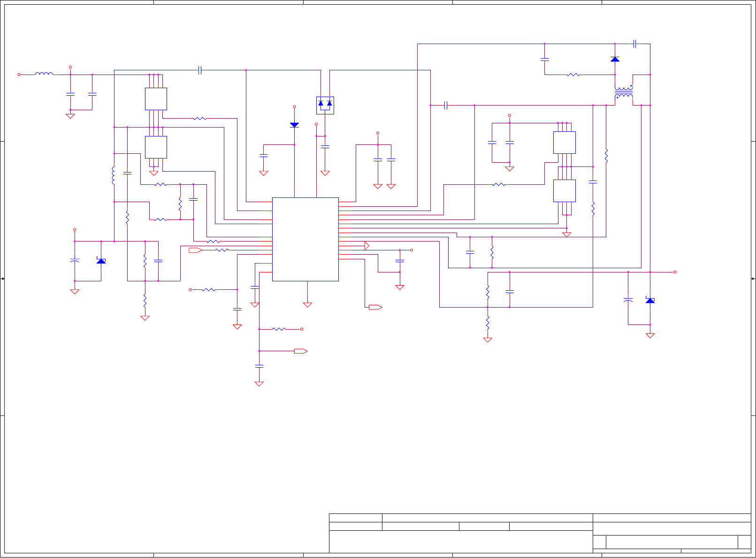Select the Schottky diode at bottom left
This screenshot has width=756, height=558.
[x=101, y=260]
